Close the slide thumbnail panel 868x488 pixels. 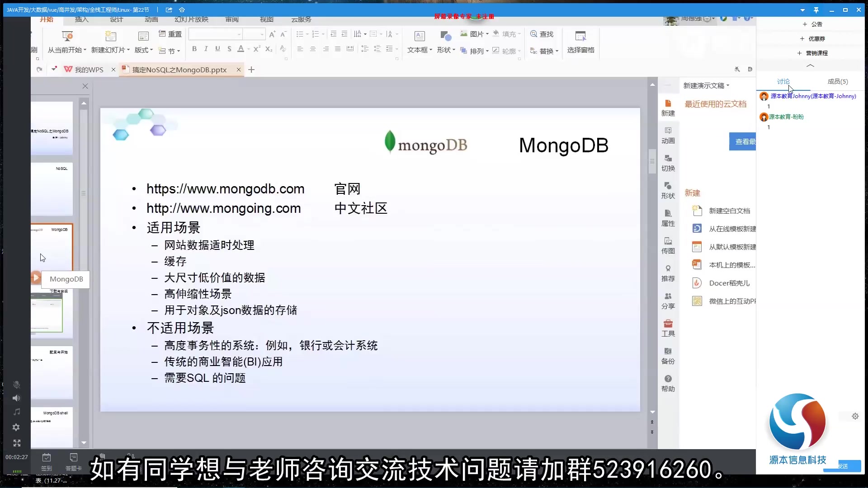[x=85, y=86]
